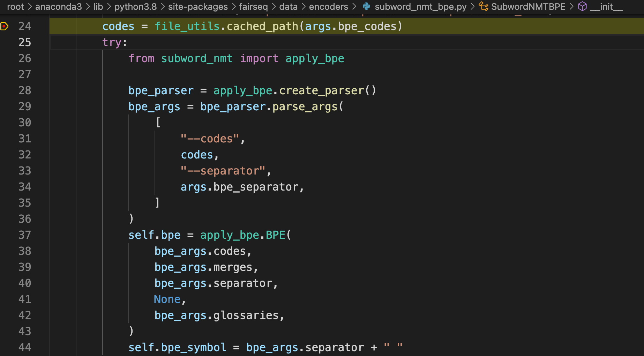The width and height of the screenshot is (644, 356).
Task: Click the None keyword on line 41
Action: pos(167,299)
